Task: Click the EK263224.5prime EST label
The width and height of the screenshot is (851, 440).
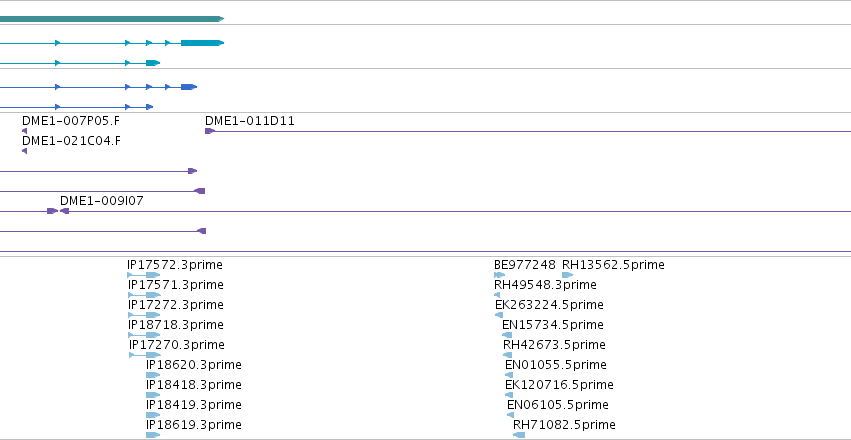Action: point(549,305)
